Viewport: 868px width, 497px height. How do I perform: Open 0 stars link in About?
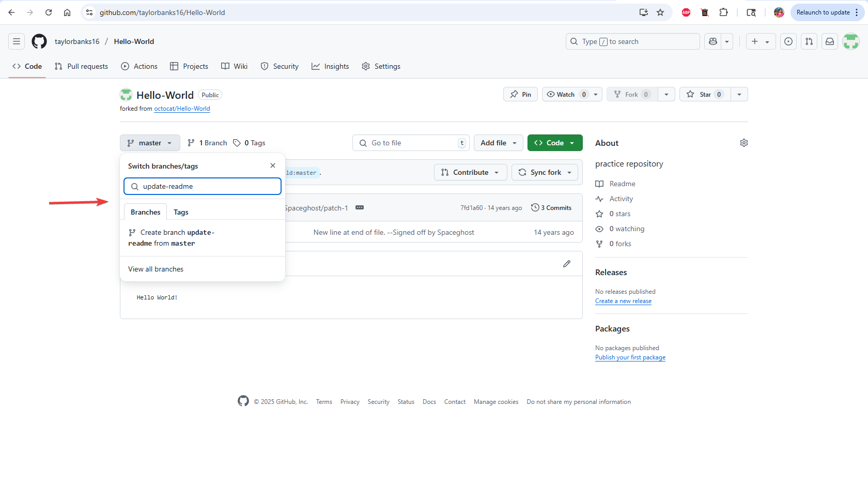(613, 214)
